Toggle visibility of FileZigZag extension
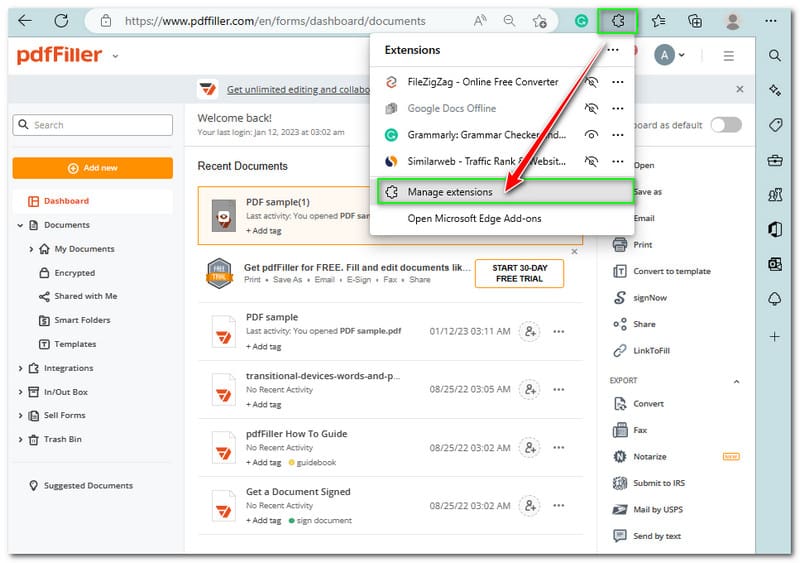 [591, 82]
